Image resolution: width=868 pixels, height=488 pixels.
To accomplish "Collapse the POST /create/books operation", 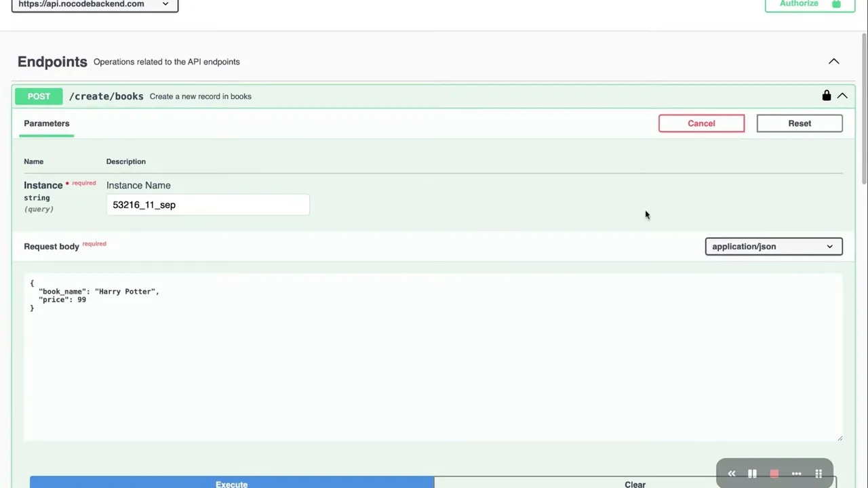I will click(842, 96).
